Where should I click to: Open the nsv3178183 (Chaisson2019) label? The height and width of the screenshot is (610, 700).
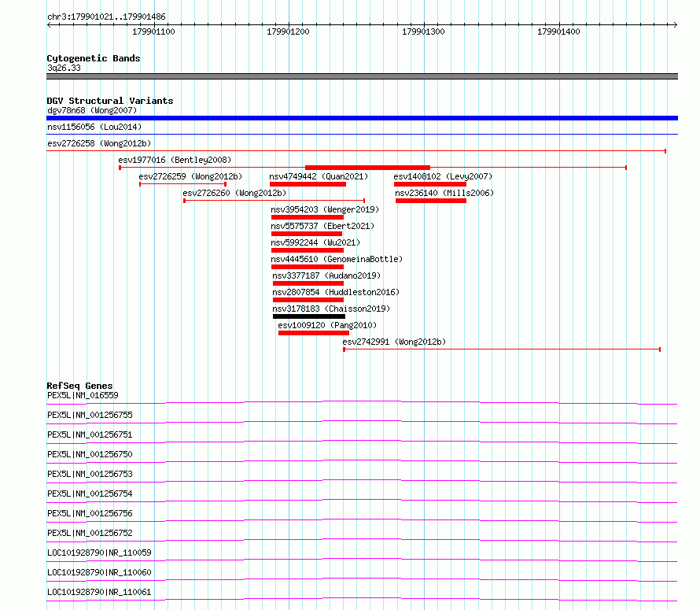(x=331, y=309)
